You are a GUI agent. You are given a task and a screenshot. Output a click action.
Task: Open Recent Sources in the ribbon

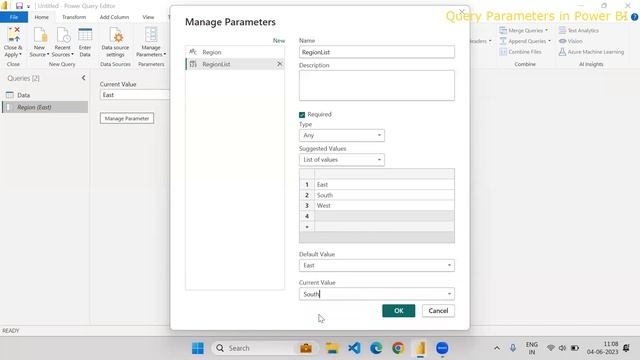pos(62,42)
